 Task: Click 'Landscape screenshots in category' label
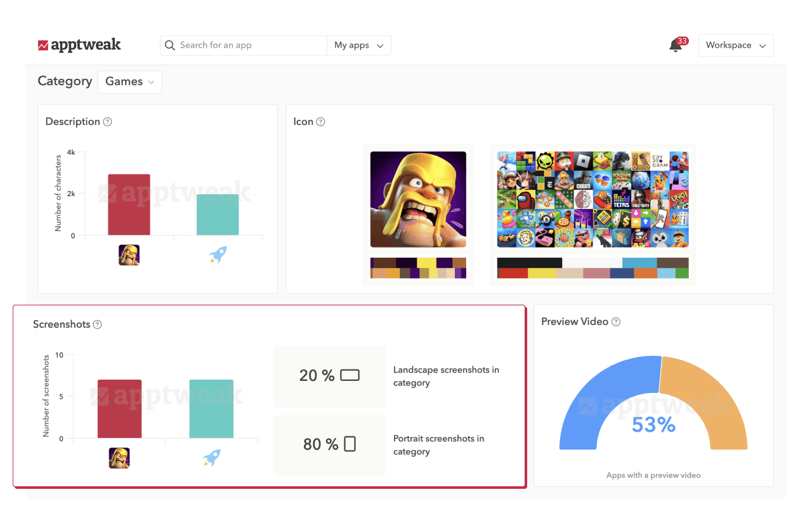click(446, 376)
